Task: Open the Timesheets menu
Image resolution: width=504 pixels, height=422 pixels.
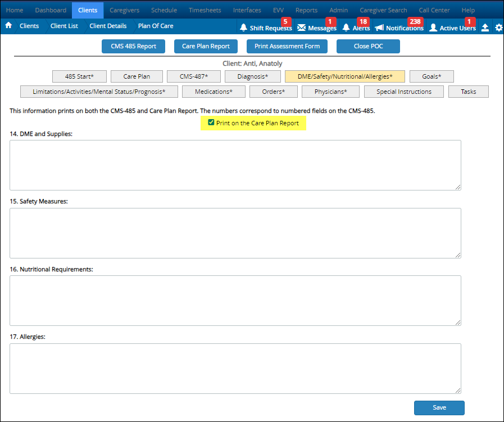Action: pos(205,10)
